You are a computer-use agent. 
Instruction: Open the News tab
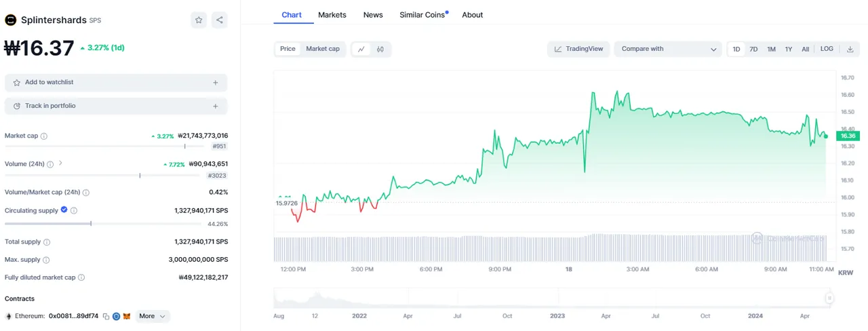(373, 15)
